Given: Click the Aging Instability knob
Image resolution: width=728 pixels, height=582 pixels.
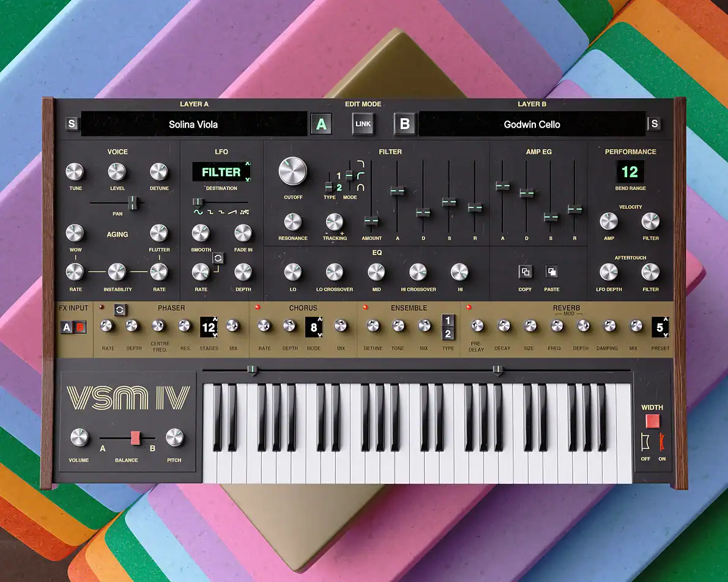Looking at the screenshot, I should click(x=117, y=272).
